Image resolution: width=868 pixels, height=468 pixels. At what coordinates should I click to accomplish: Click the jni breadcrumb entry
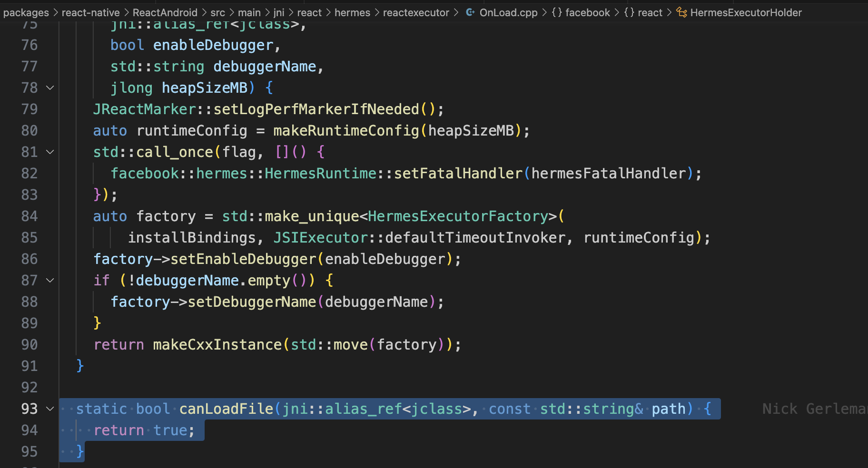(279, 12)
